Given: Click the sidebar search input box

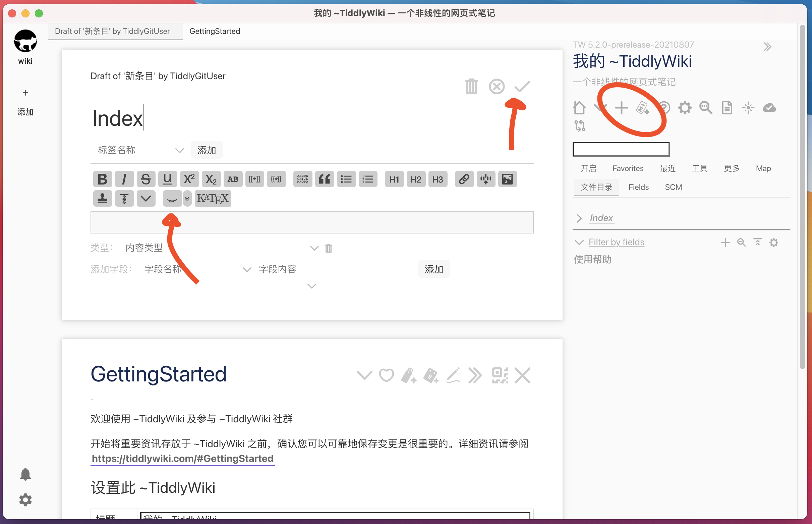Looking at the screenshot, I should tap(621, 149).
